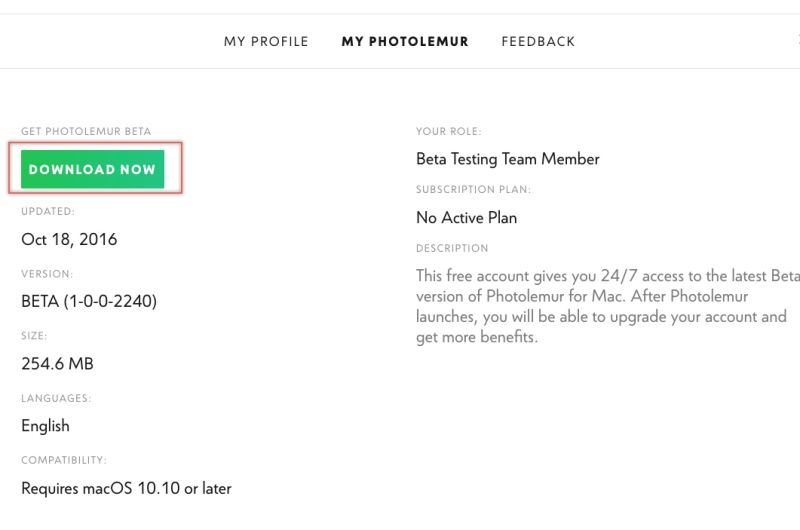Viewport: 800px width, 530px height.
Task: Click the free account description paragraph
Action: pyautogui.click(x=606, y=306)
